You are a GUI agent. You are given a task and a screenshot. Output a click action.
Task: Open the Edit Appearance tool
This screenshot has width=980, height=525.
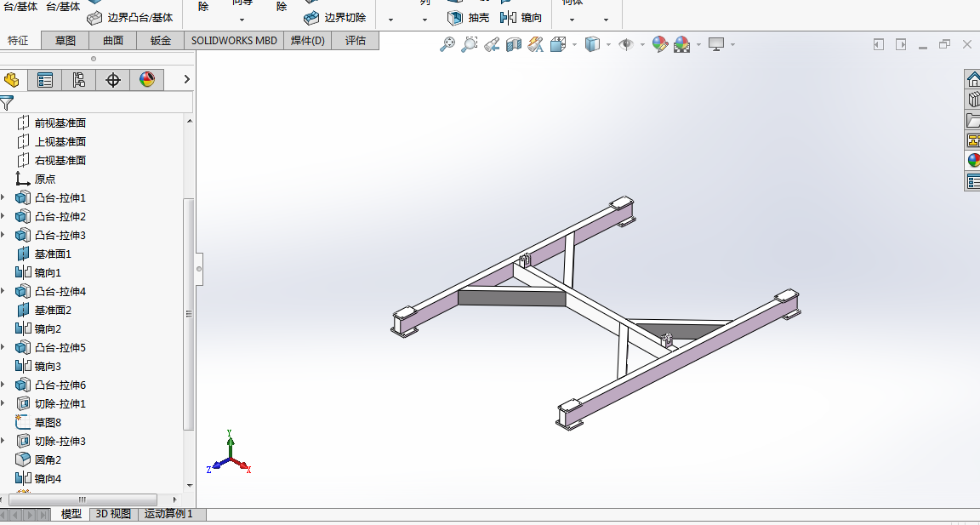pos(660,44)
